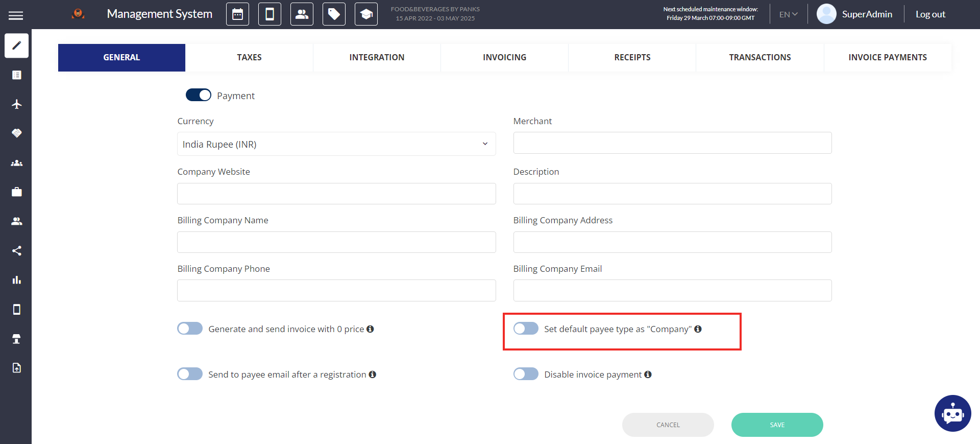The image size is (980, 444).
Task: Expand the Currency dropdown
Action: coord(336,144)
